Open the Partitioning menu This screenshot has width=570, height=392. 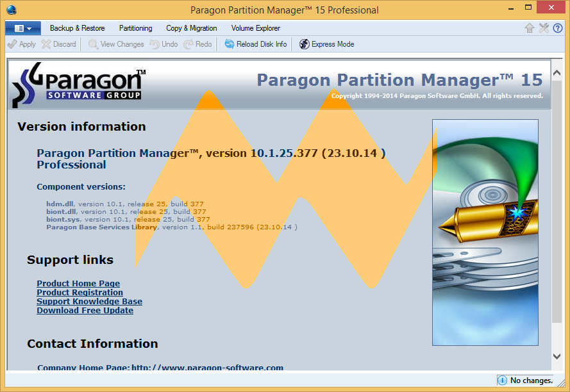[x=135, y=28]
